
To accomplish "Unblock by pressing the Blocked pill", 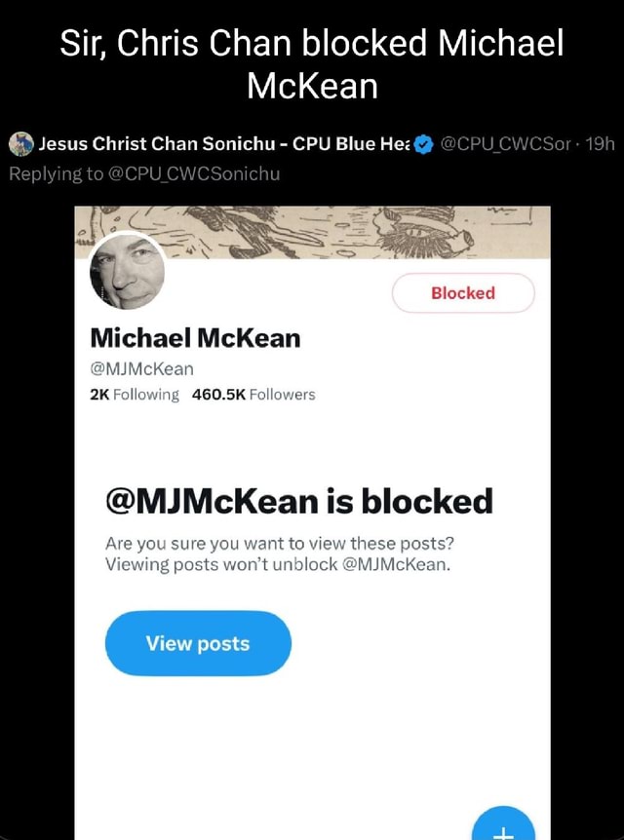I will pyautogui.click(x=463, y=292).
